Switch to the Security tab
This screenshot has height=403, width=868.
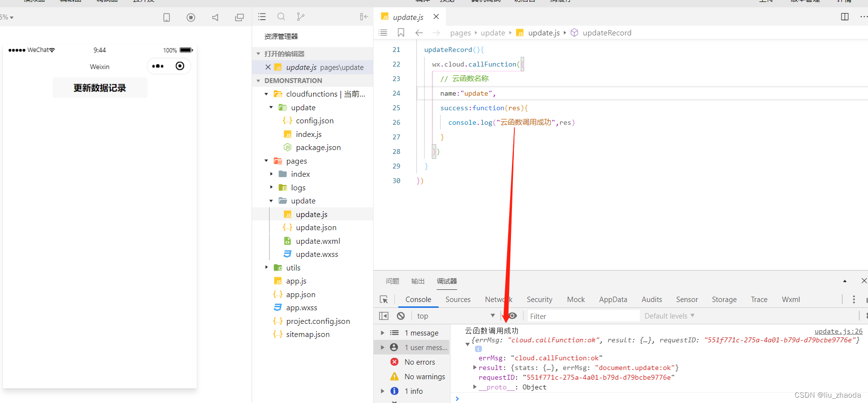[539, 300]
